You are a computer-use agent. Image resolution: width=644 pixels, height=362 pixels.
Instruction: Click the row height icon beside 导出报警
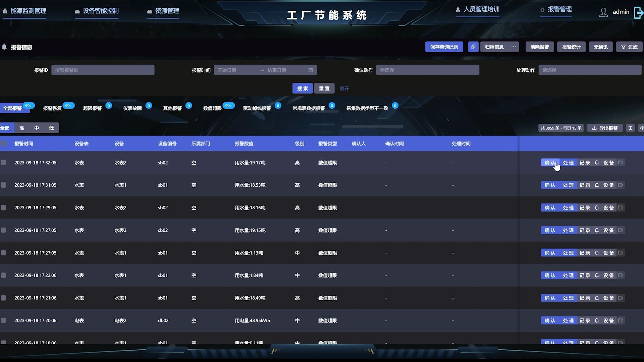pos(630,128)
